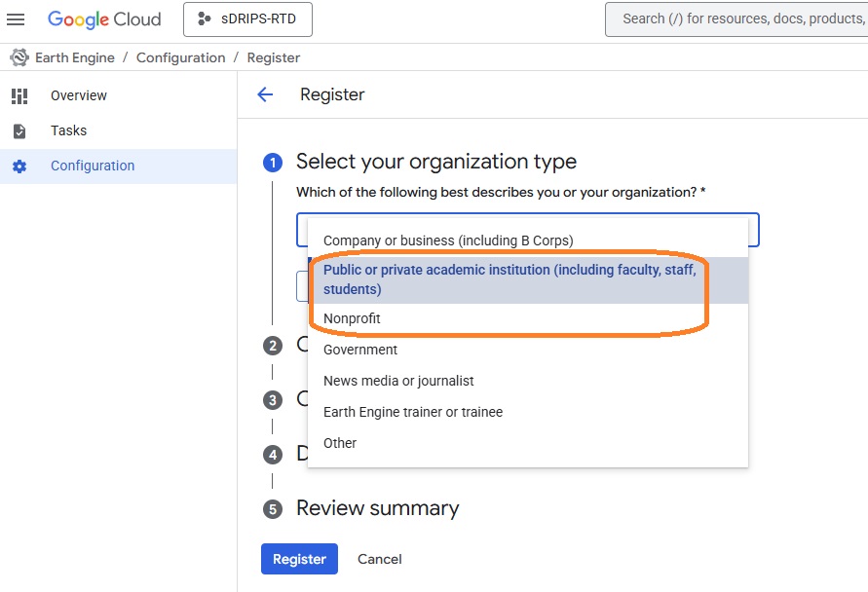Click the back arrow beside Register
Screen dimensions: 868x592
point(265,94)
